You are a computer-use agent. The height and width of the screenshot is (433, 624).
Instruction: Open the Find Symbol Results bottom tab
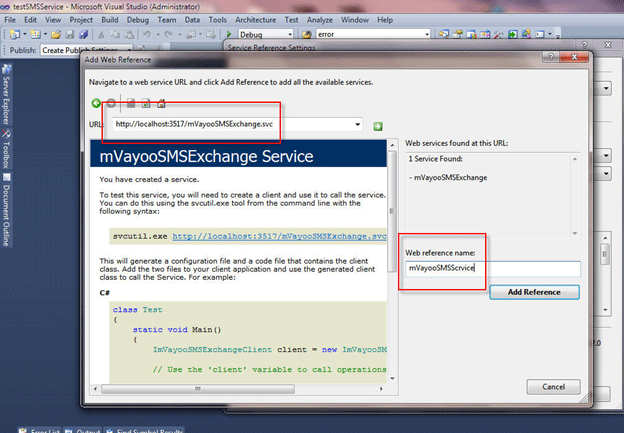(144, 431)
